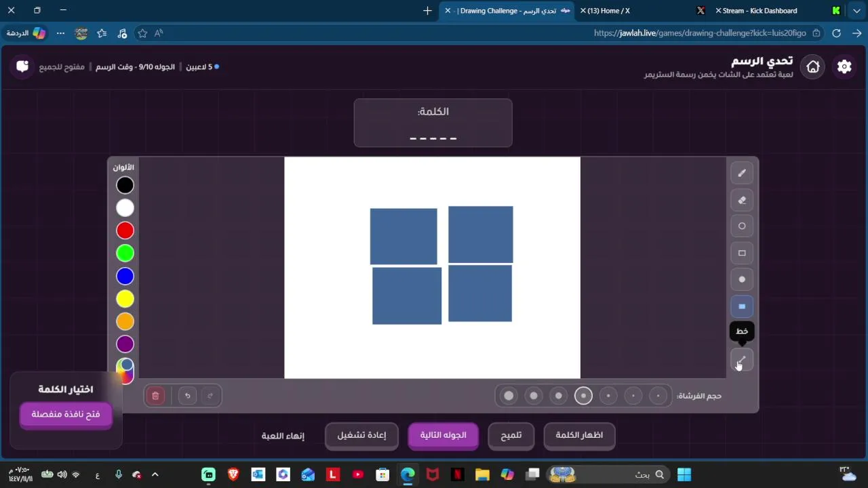Expand the hidden system tray icons

coord(155,475)
